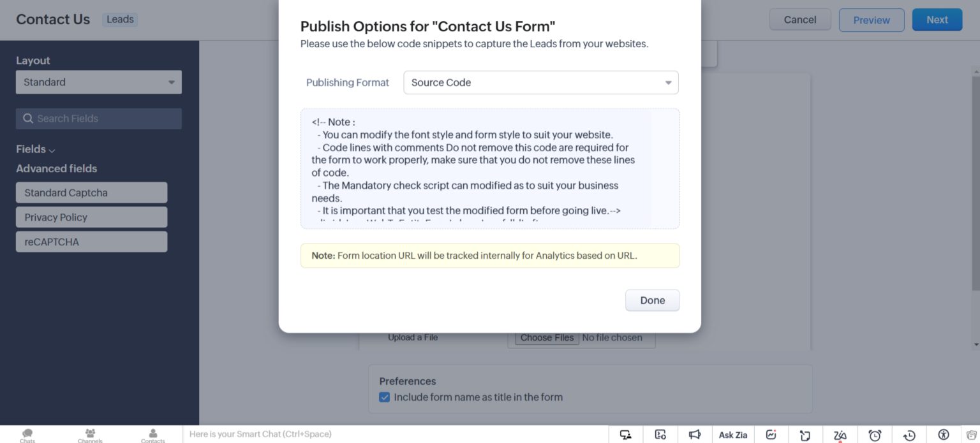Toggle the Standard Captcha field
The width and height of the screenshot is (980, 443).
point(91,192)
